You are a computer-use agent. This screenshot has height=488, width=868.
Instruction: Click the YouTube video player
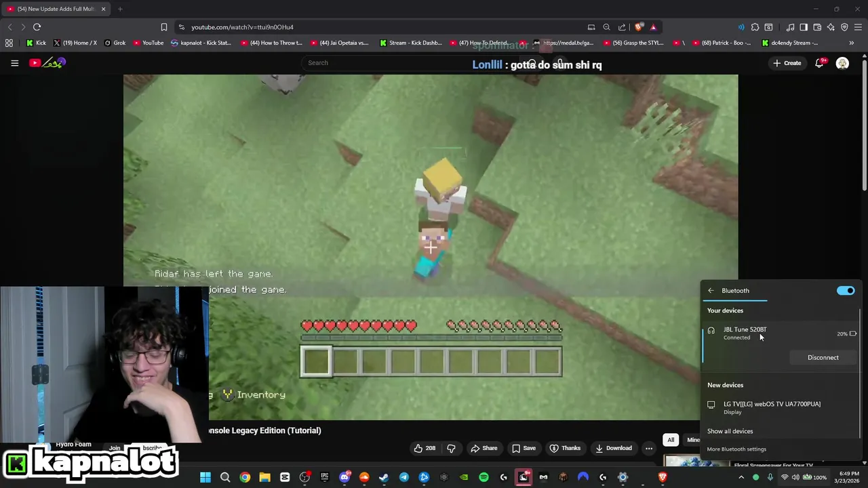click(x=431, y=247)
